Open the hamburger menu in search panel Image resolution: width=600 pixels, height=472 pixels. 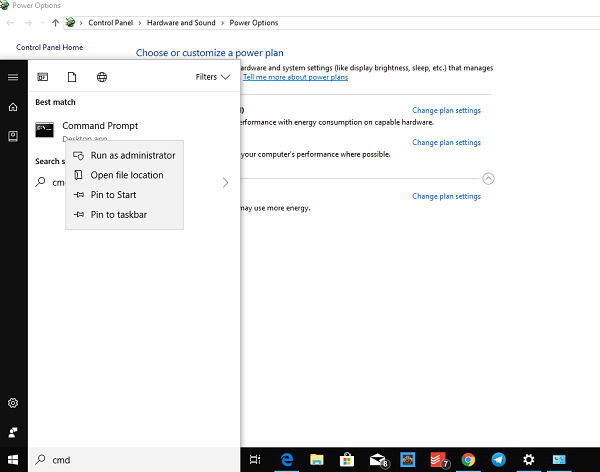[13, 77]
